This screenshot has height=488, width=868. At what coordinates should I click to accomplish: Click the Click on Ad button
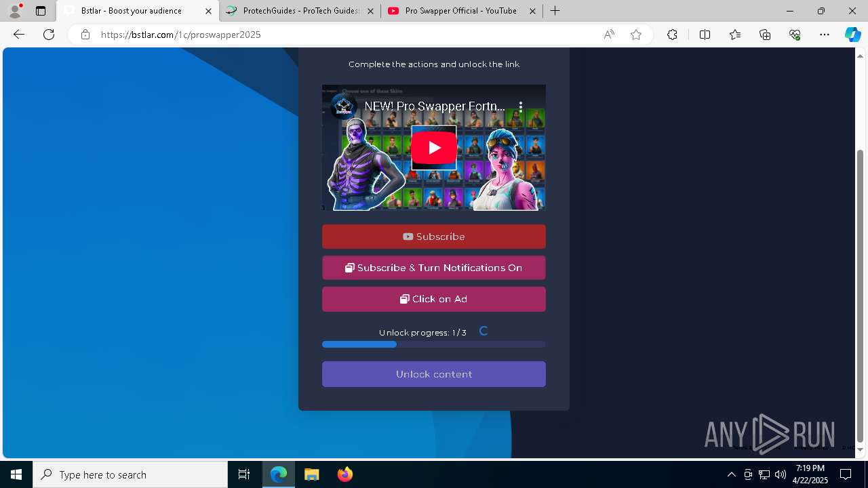tap(434, 299)
